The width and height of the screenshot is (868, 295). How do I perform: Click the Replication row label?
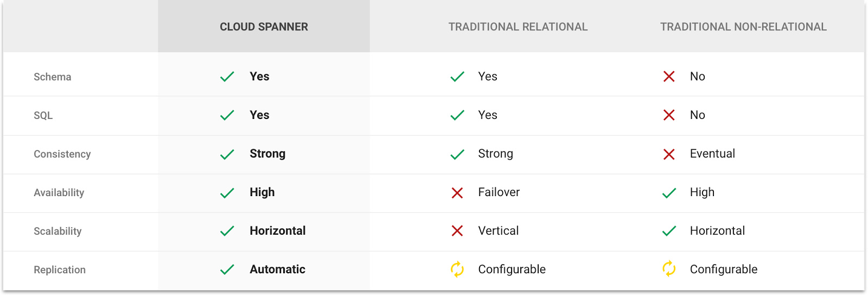60,270
